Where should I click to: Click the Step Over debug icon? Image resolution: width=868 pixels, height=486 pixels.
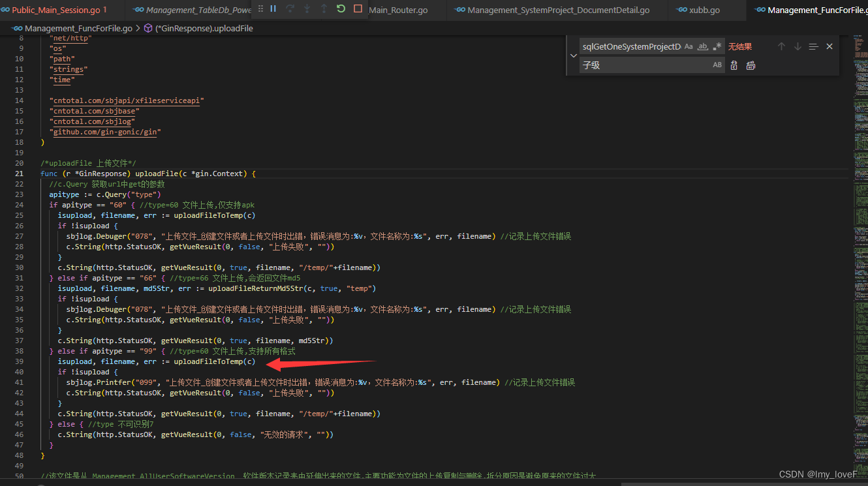point(290,9)
